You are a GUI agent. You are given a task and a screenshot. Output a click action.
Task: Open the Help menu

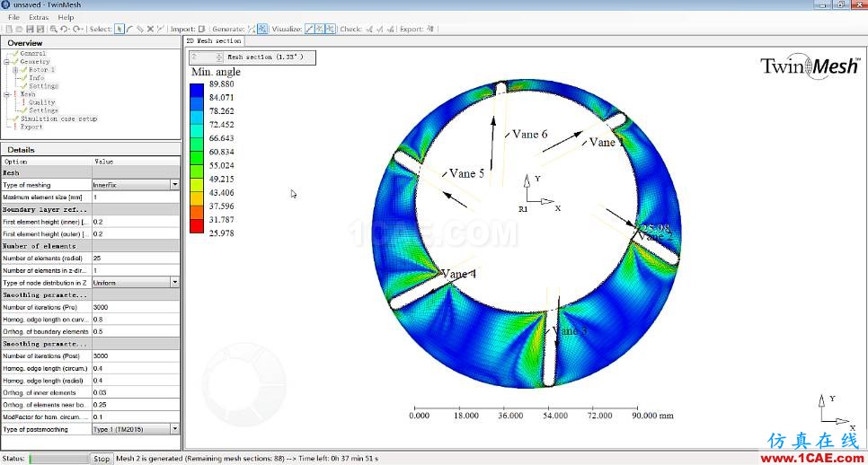pos(66,17)
